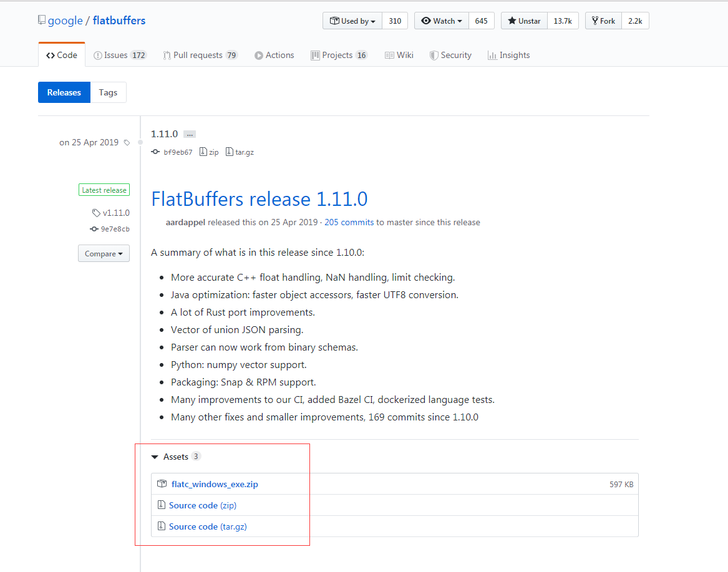Click the star icon on the Unstar button
728x572 pixels.
click(x=512, y=21)
